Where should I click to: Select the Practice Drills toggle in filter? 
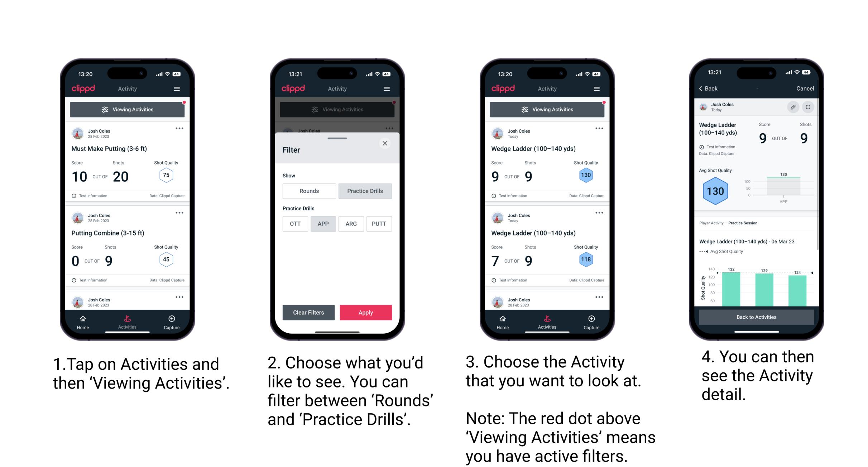coord(365,191)
